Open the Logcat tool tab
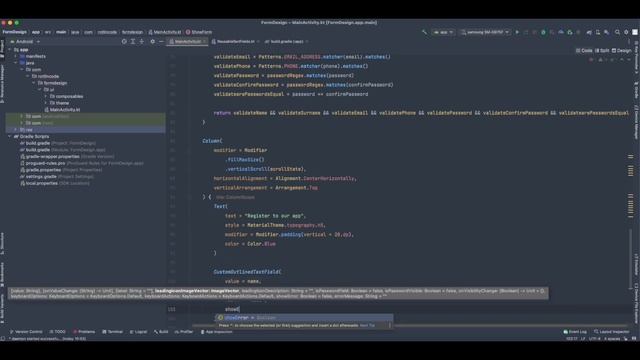The image size is (640, 360). [138, 332]
